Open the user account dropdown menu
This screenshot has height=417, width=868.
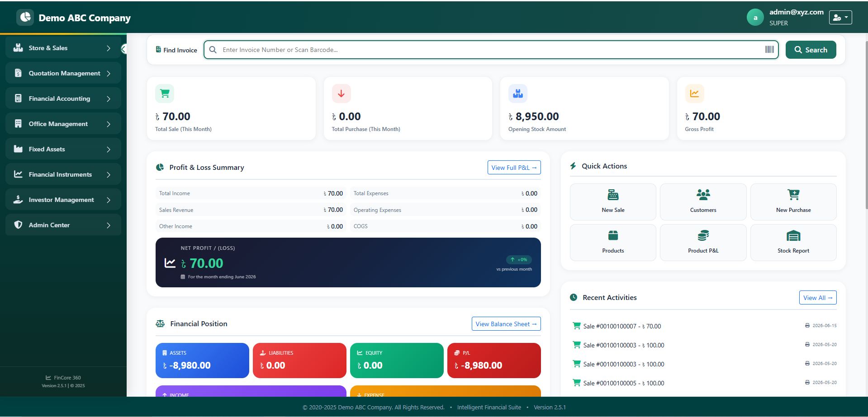pos(840,17)
